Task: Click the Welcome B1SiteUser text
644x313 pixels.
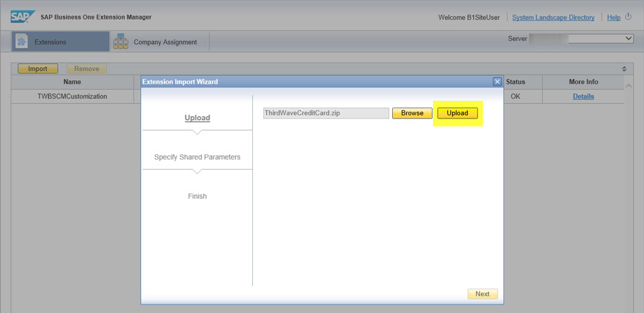Action: pos(469,17)
